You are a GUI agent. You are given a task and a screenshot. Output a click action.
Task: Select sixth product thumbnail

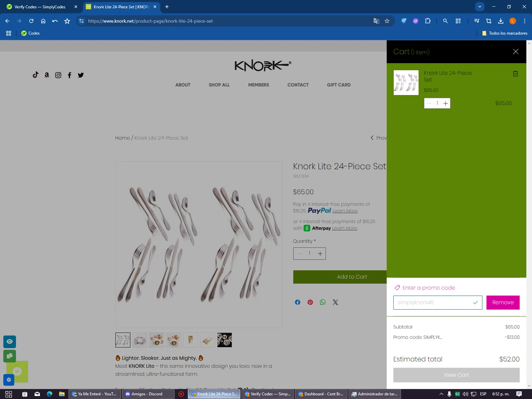[207, 340]
